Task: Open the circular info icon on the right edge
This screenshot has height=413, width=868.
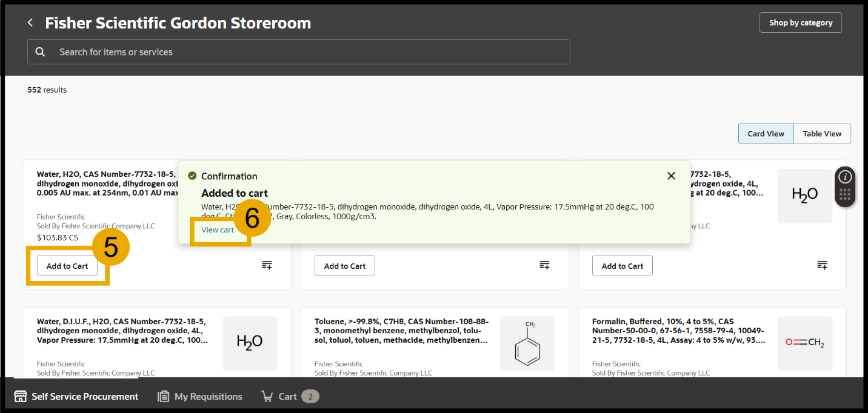Action: (x=846, y=177)
